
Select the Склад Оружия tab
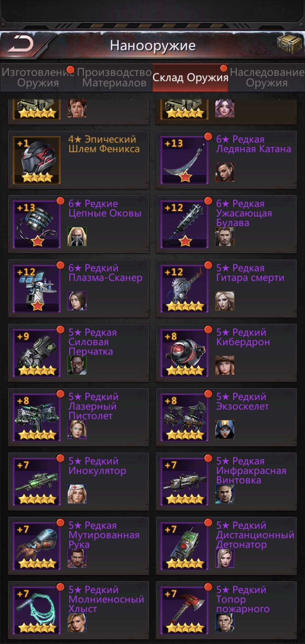tap(190, 78)
